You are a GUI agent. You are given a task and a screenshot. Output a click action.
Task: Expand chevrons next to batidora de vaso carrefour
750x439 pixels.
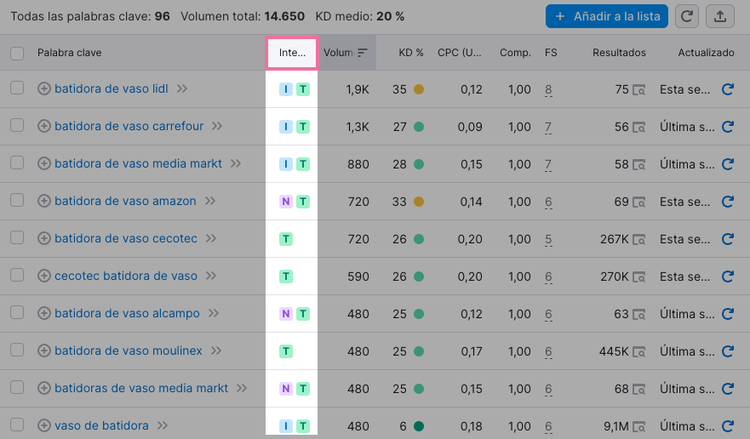pos(217,126)
